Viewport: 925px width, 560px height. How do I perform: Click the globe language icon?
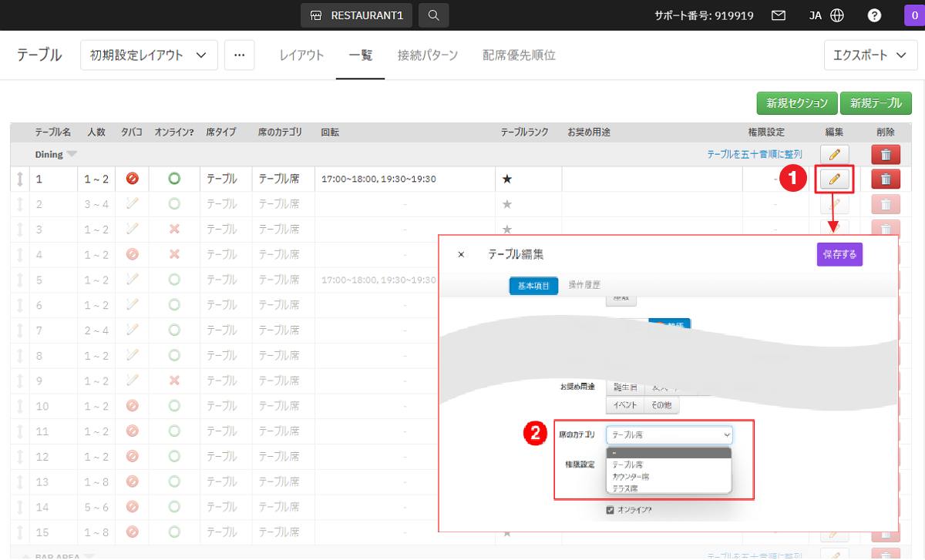(837, 15)
